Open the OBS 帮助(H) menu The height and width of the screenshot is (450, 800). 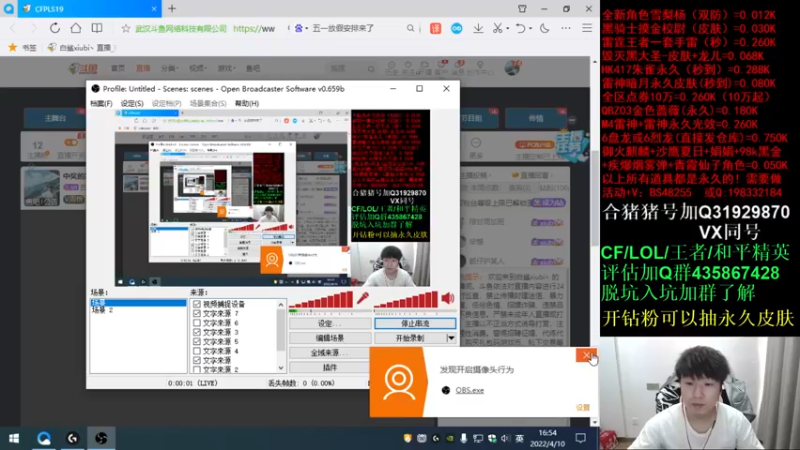click(247, 103)
